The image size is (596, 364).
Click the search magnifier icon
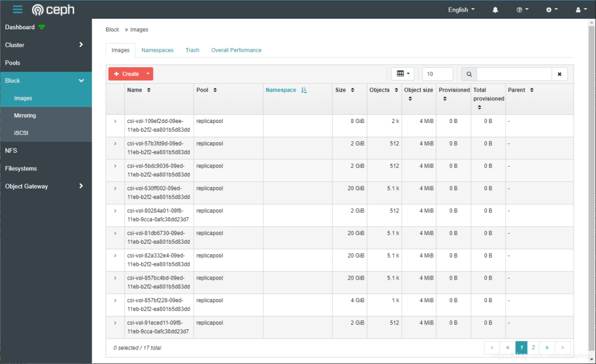click(469, 74)
